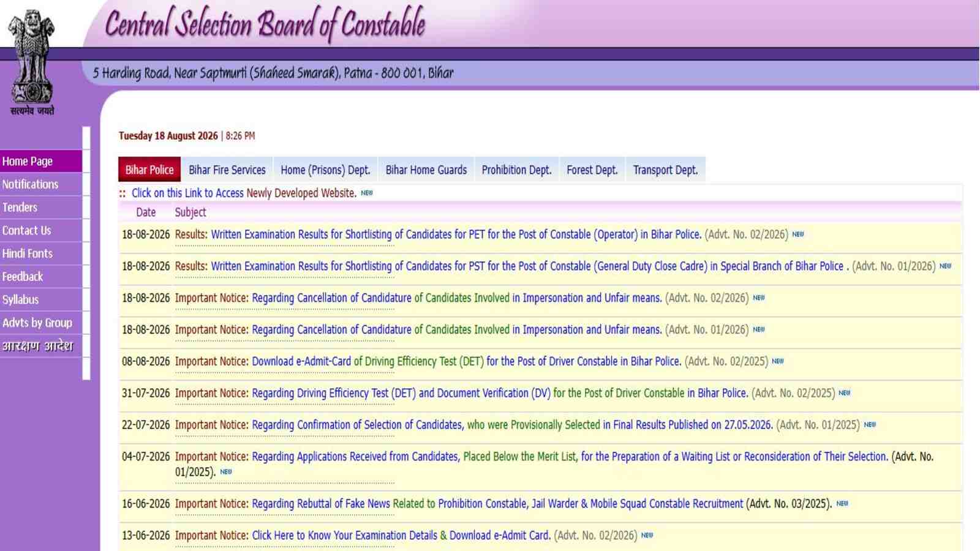980x551 pixels.
Task: Open Constable (Operator) PET written results link
Action: click(x=456, y=234)
